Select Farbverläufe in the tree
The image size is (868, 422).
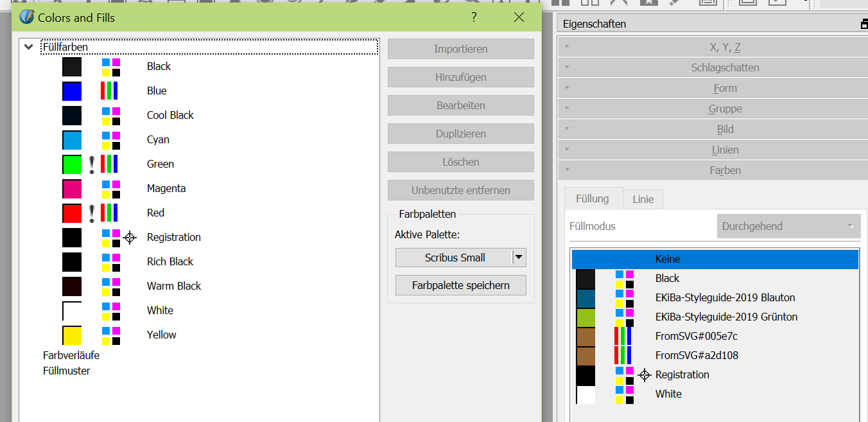(x=71, y=355)
